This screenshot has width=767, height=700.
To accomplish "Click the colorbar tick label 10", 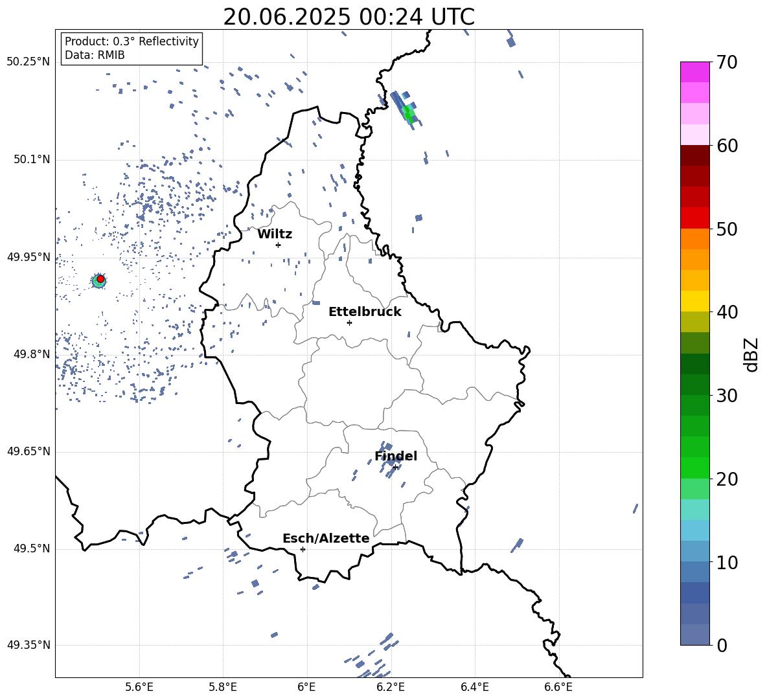I will tap(727, 563).
